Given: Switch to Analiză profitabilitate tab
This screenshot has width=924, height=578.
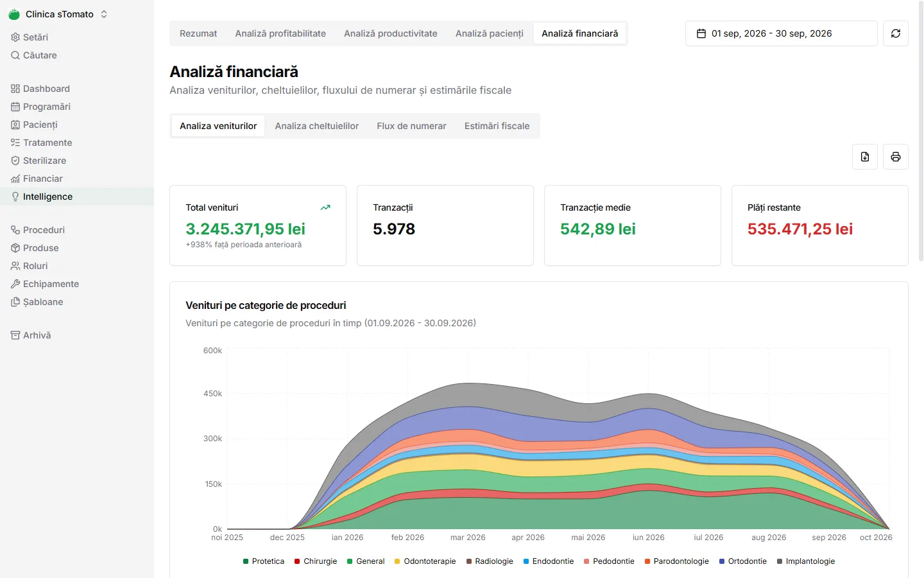Looking at the screenshot, I should click(x=280, y=33).
